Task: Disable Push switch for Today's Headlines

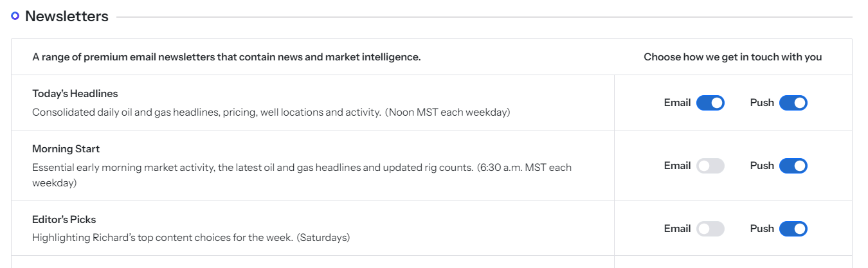Action: (793, 103)
